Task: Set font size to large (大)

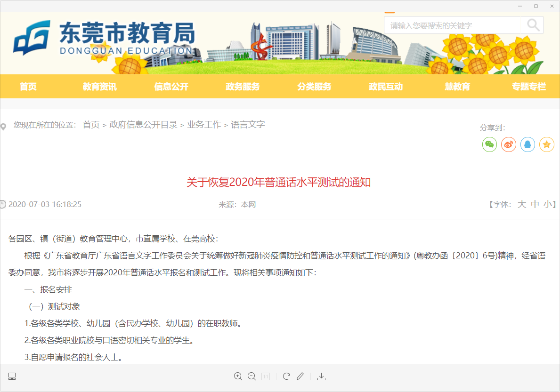Action: [x=522, y=204]
